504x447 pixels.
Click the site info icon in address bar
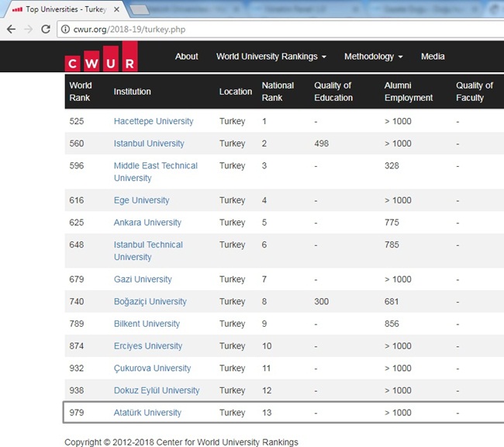coord(65,29)
